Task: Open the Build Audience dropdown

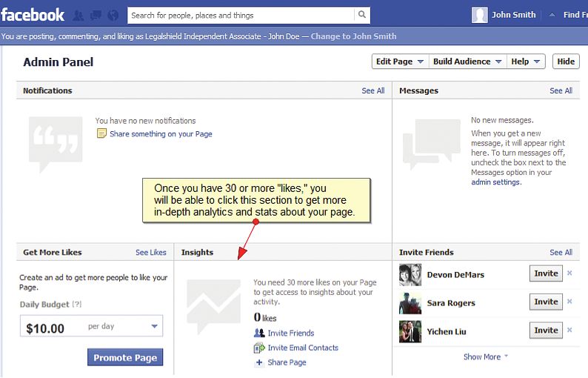Action: coord(467,62)
